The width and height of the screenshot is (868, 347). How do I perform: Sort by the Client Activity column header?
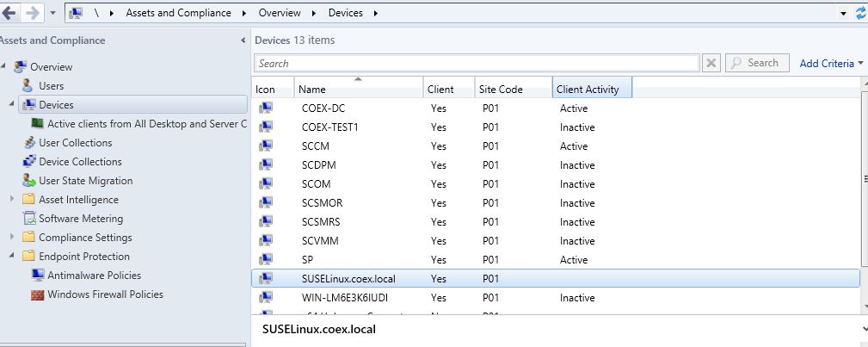point(593,90)
